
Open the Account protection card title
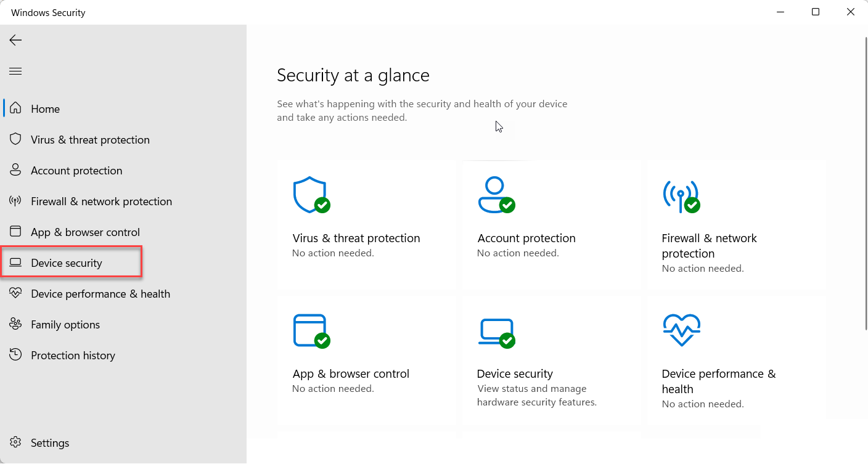point(526,238)
